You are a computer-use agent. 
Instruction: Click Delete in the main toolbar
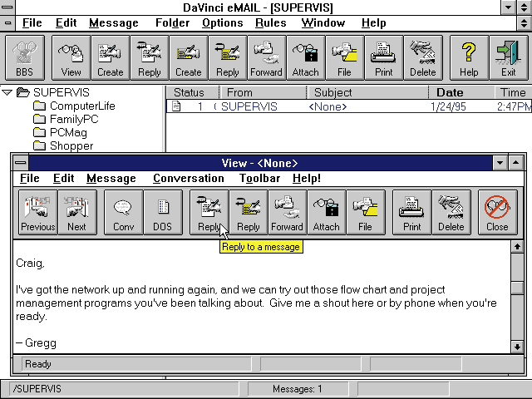point(423,57)
